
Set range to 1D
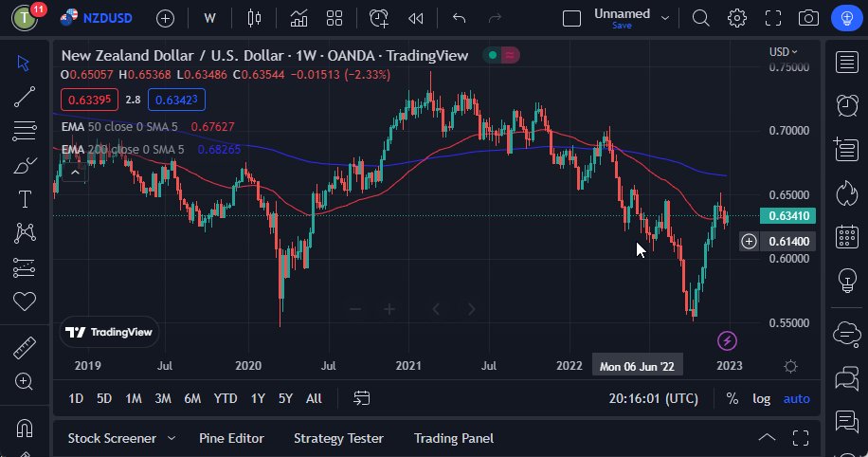(76, 398)
